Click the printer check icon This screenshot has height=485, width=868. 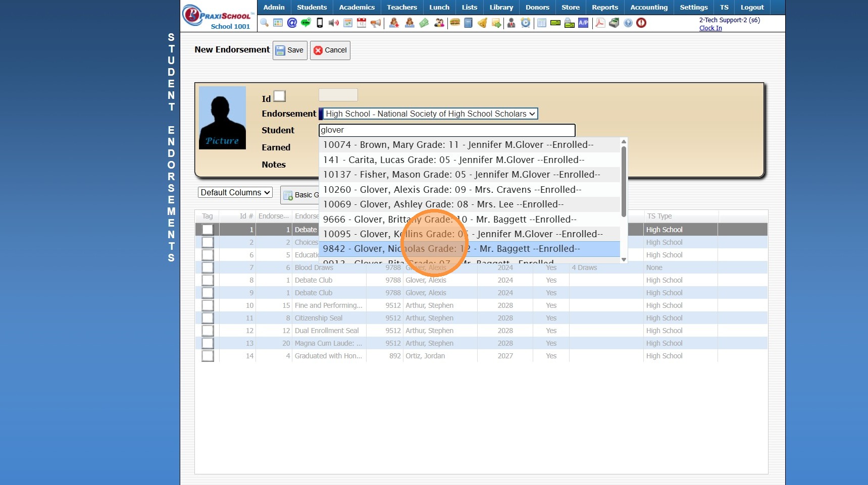click(570, 23)
